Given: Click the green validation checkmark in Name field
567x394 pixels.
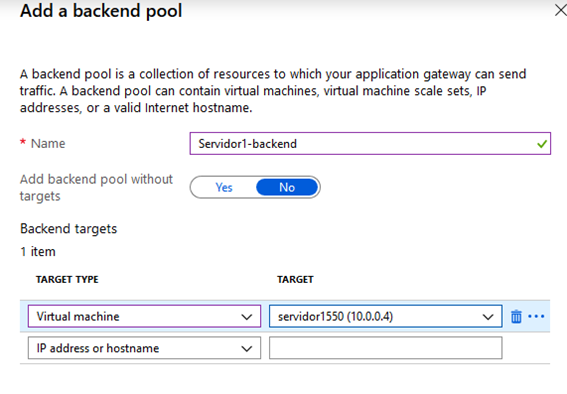Looking at the screenshot, I should pos(542,144).
